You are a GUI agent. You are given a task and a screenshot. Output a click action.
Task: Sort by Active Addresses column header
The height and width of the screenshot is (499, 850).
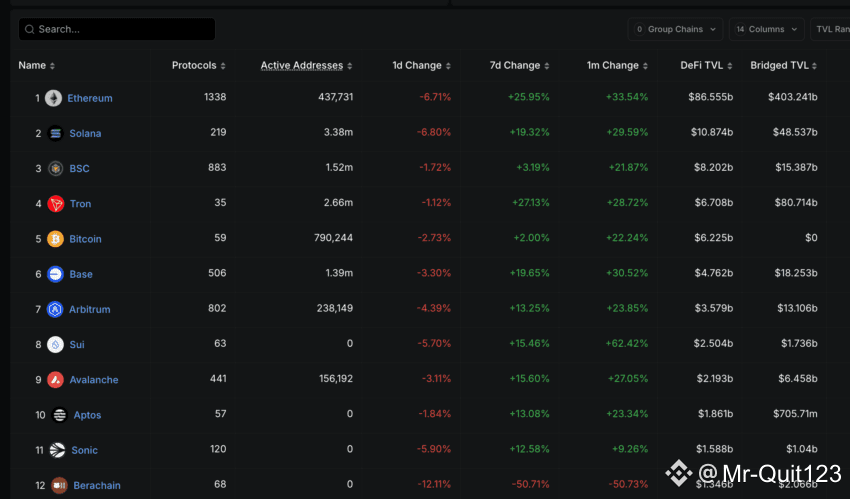(x=306, y=66)
